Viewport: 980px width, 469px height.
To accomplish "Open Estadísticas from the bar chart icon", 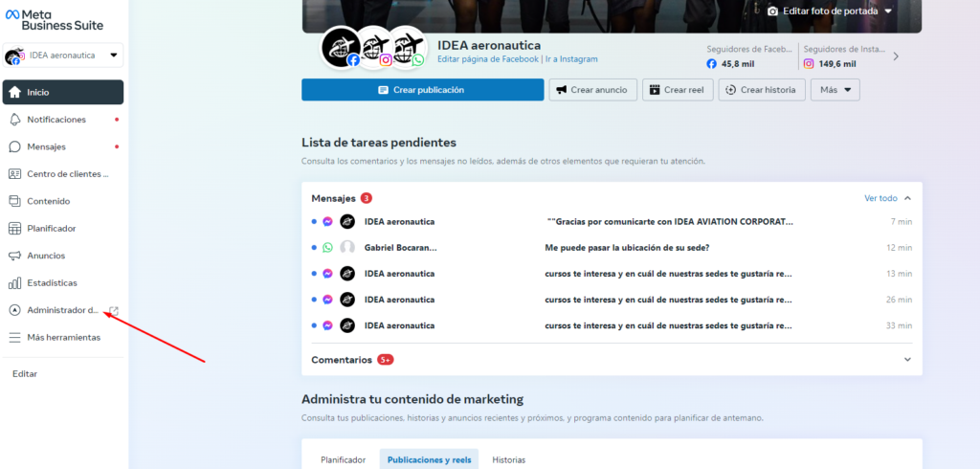I will click(x=15, y=283).
